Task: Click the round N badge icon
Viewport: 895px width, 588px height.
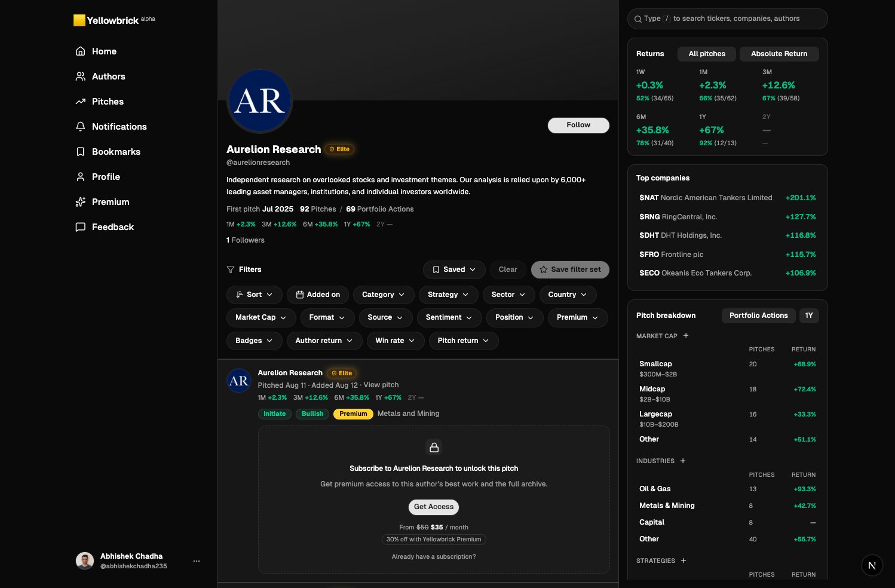Action: coord(872,565)
